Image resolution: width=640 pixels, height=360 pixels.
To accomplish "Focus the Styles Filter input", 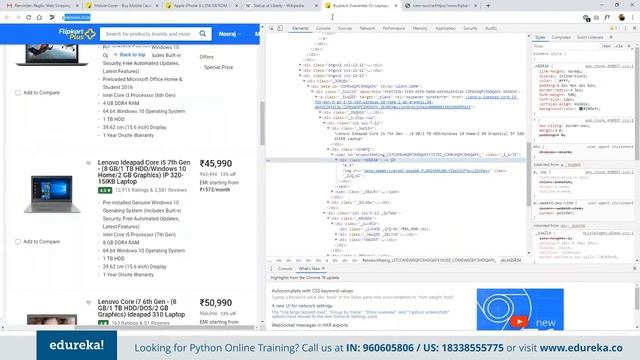I will coord(565,46).
